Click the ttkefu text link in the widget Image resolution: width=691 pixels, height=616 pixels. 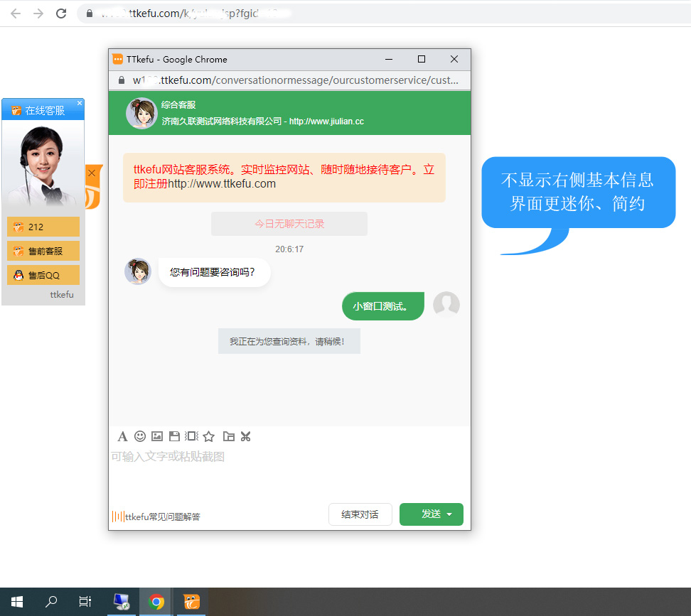(x=62, y=295)
